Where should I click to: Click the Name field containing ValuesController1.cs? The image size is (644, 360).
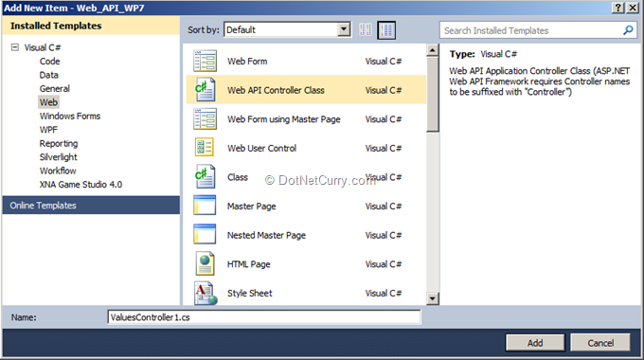tap(264, 316)
